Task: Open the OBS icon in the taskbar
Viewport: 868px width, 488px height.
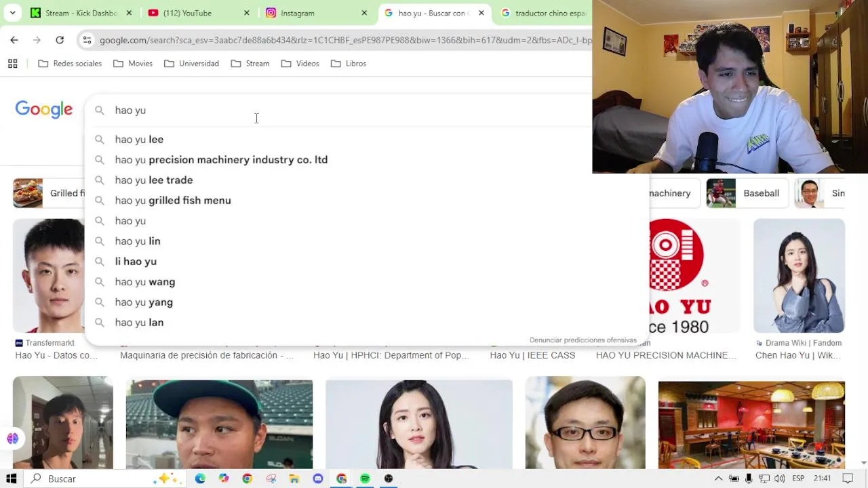Action: coord(389,479)
